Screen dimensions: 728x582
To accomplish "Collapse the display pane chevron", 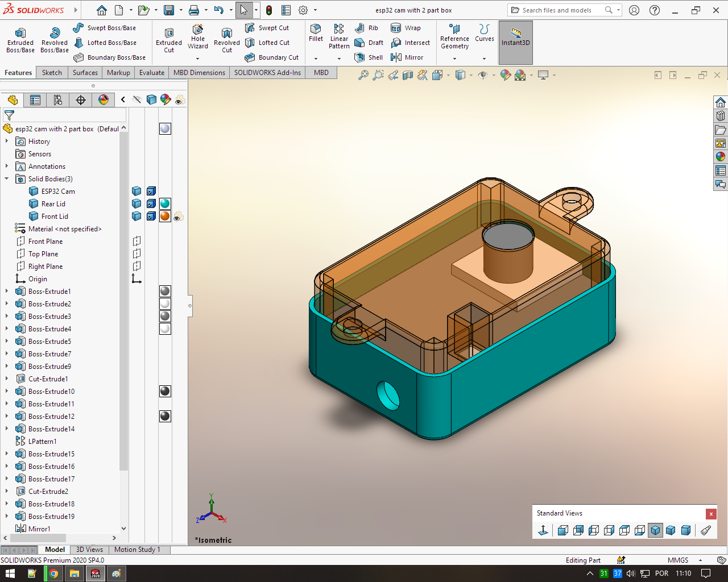I will click(x=123, y=99).
